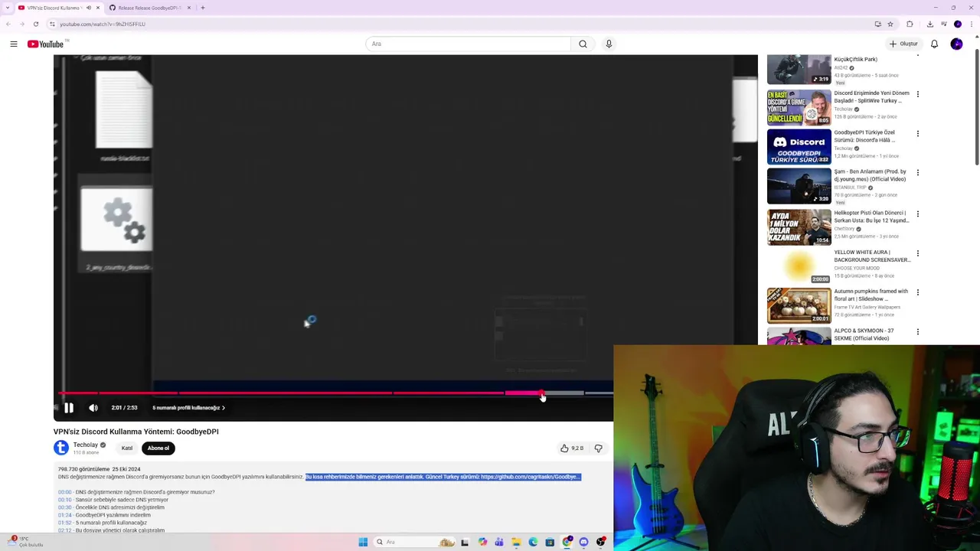Open the Windows Start menu
The image size is (980, 551).
click(363, 542)
